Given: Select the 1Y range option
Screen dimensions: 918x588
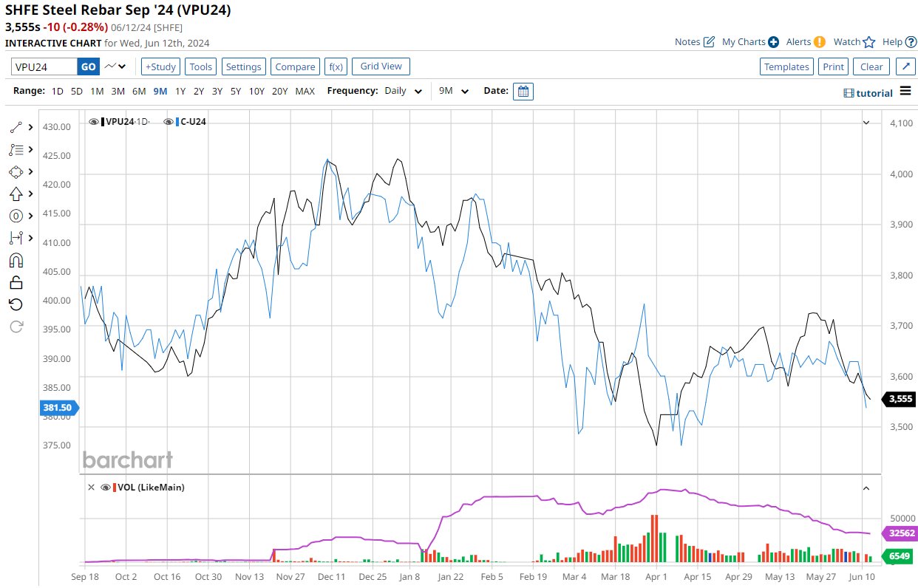Looking at the screenshot, I should 180,92.
